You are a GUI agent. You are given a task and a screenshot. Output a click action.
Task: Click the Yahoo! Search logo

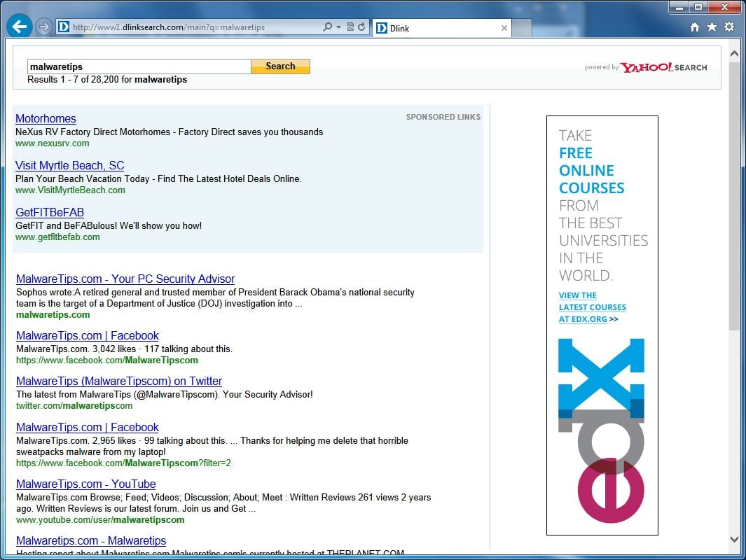click(663, 67)
